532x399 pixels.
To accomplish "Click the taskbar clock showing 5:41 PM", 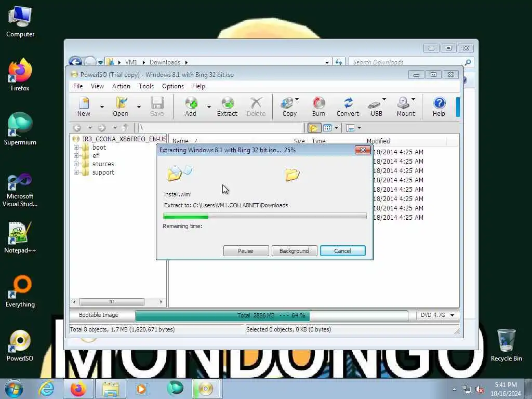I will coord(506,389).
